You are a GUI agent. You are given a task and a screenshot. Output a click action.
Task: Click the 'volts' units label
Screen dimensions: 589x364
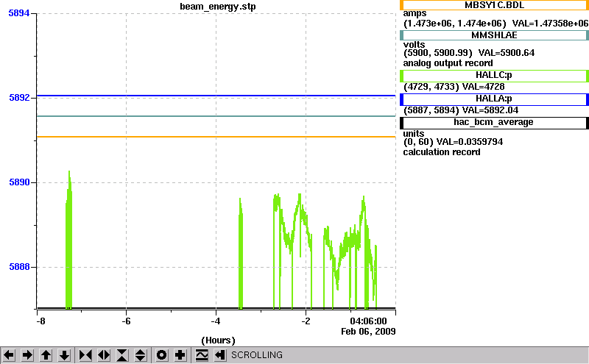[414, 44]
